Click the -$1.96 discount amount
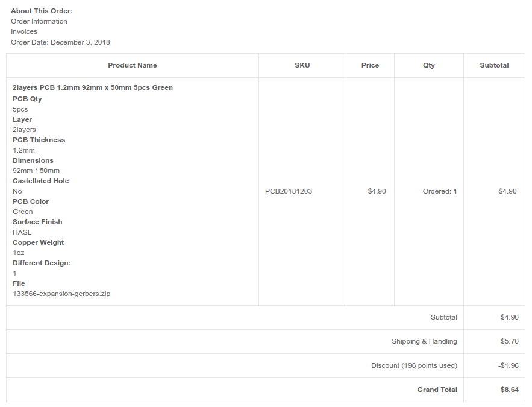Viewport: 532px width, 407px height. 509,365
